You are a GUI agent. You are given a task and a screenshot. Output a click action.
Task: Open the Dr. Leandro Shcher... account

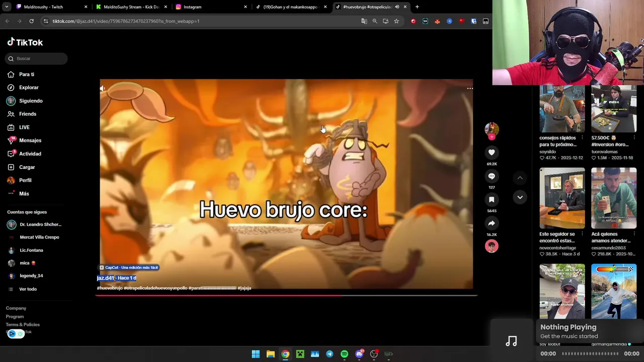(34, 224)
